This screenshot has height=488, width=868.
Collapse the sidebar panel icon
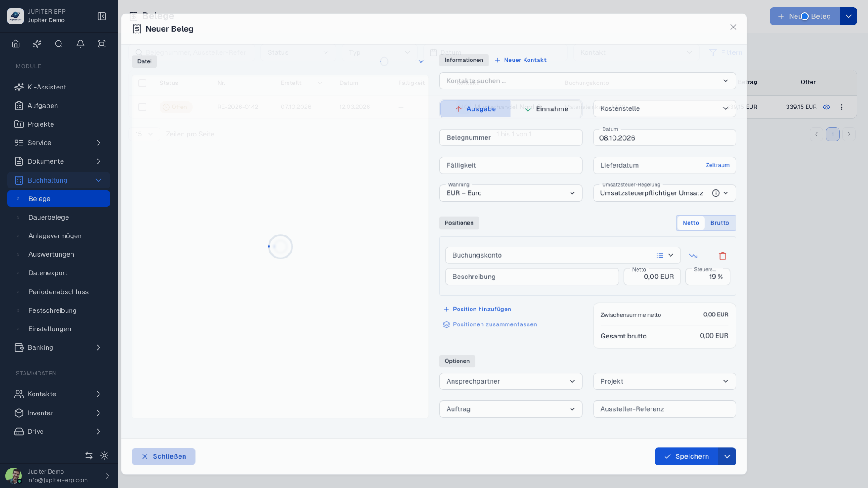[x=102, y=16]
